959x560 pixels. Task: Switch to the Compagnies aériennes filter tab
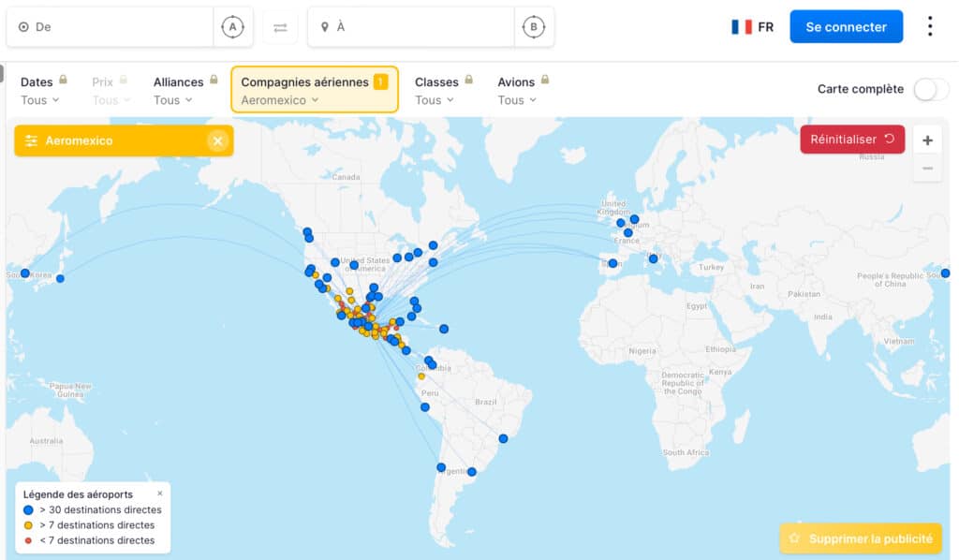314,90
